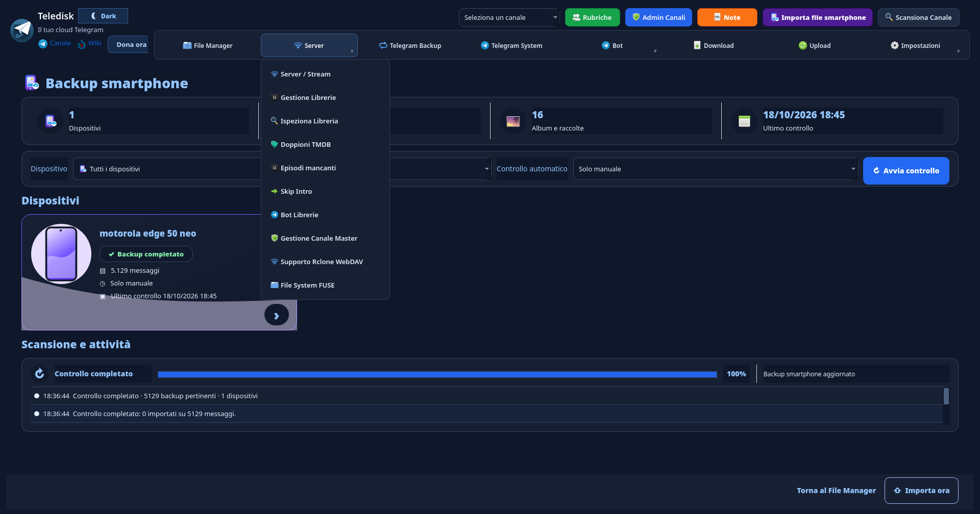
Task: Expand the Controllo automatico Solo manuale dropdown
Action: (x=715, y=169)
